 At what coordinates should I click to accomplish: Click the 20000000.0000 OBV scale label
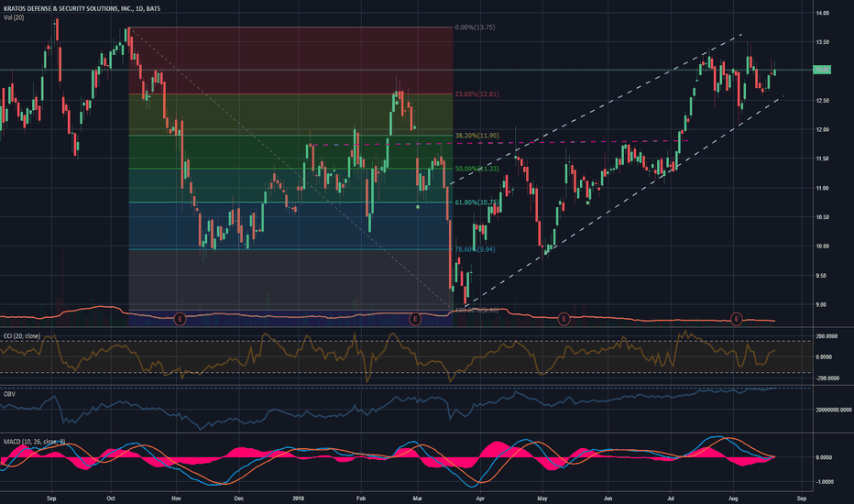click(834, 410)
